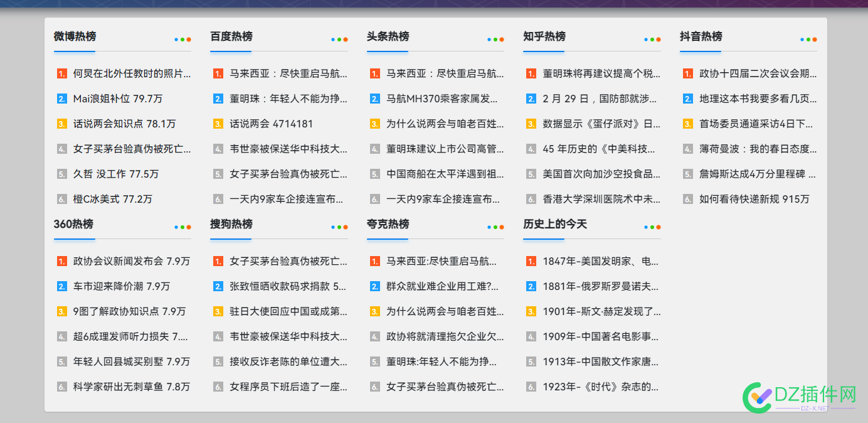Open Sogou item 女程序员下班后造了一座
868x423 pixels.
(x=288, y=387)
